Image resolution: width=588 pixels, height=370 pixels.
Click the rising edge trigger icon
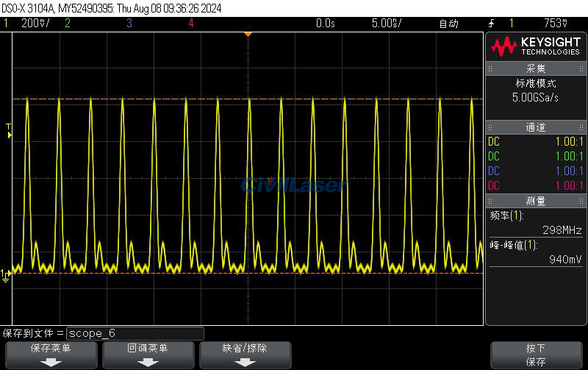point(492,24)
